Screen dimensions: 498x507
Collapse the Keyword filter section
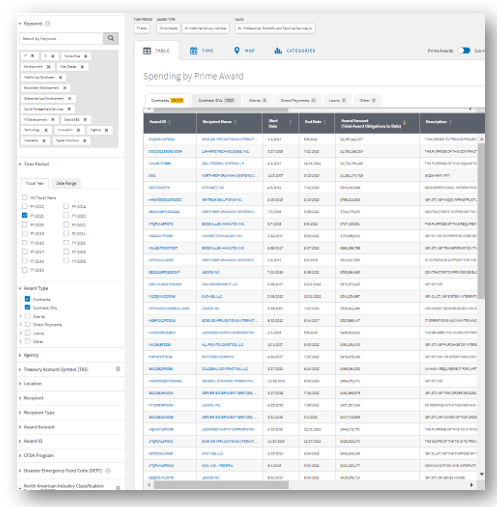tap(20, 23)
